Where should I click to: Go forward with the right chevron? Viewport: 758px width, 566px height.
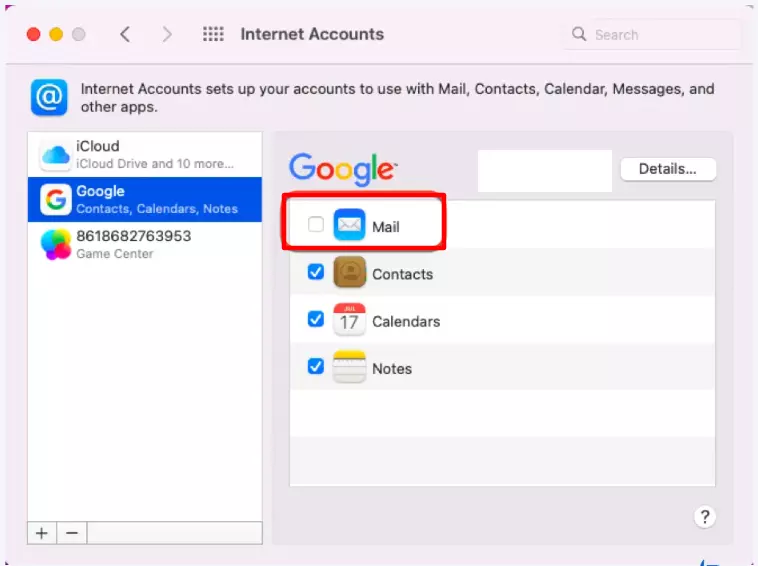tap(167, 34)
